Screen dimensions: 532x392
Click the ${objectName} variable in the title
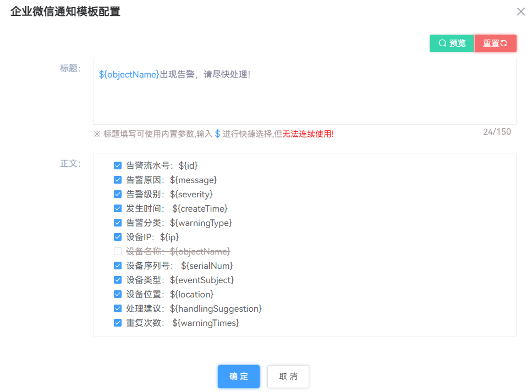pyautogui.click(x=129, y=74)
